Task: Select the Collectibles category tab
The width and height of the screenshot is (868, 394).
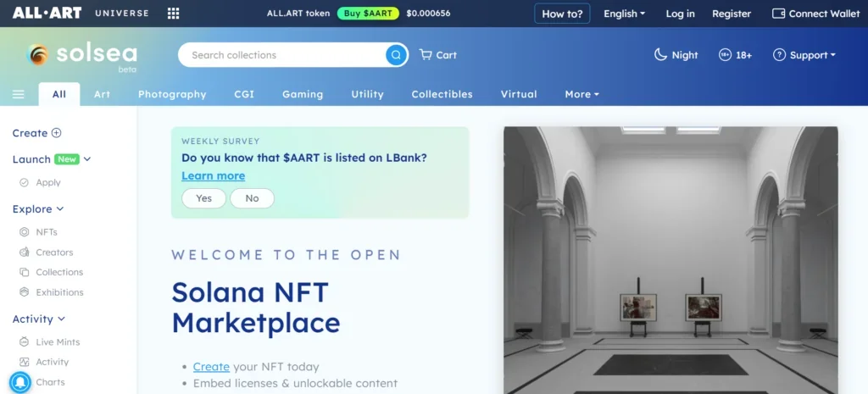Action: [442, 94]
